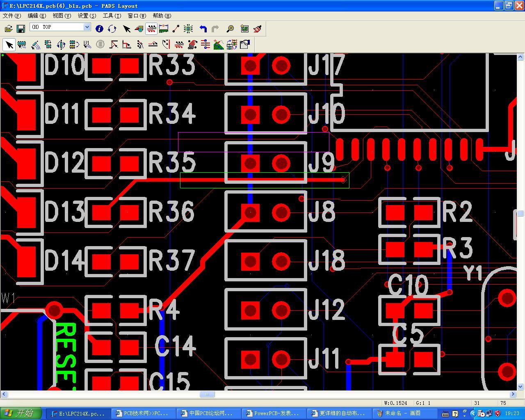Click the green mountain design toolbar icon
The width and height of the screenshot is (525, 420).
tap(219, 44)
